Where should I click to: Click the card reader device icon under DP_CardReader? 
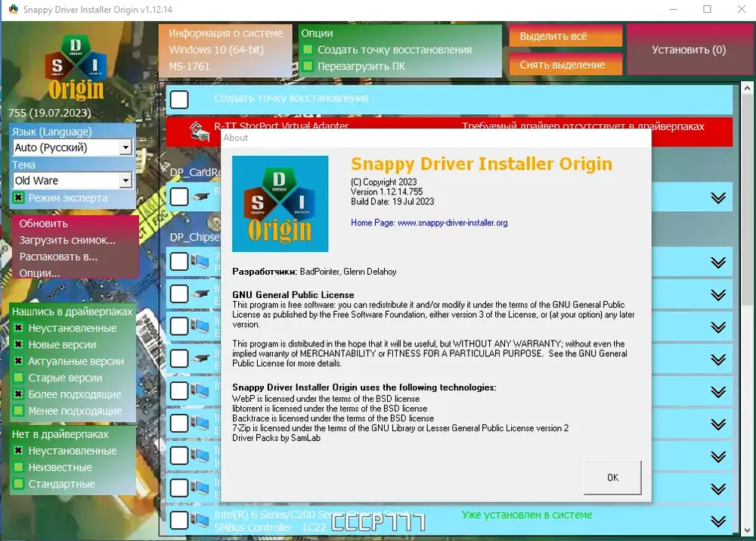[200, 197]
